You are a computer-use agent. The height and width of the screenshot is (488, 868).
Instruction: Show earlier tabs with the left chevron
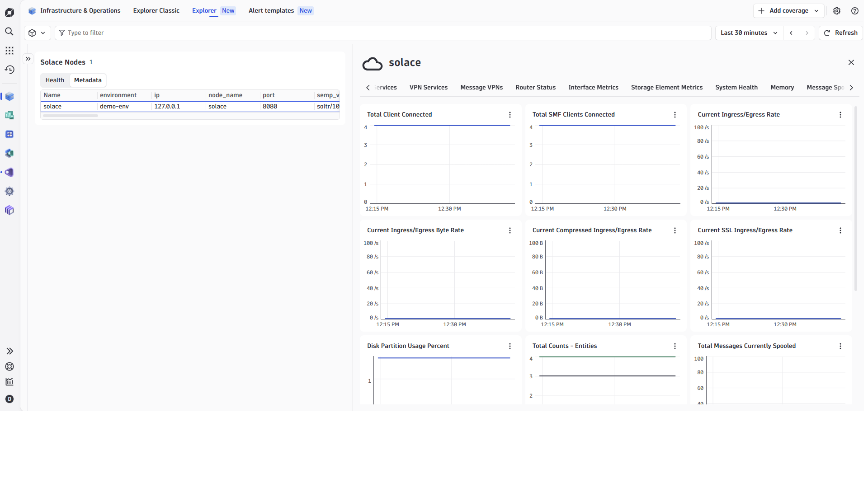pyautogui.click(x=368, y=88)
